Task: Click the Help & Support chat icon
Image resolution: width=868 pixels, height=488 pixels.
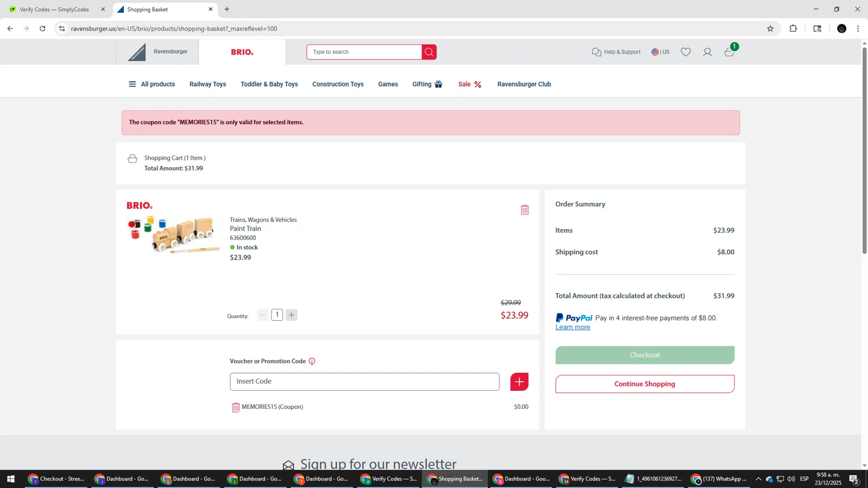Action: [597, 52]
